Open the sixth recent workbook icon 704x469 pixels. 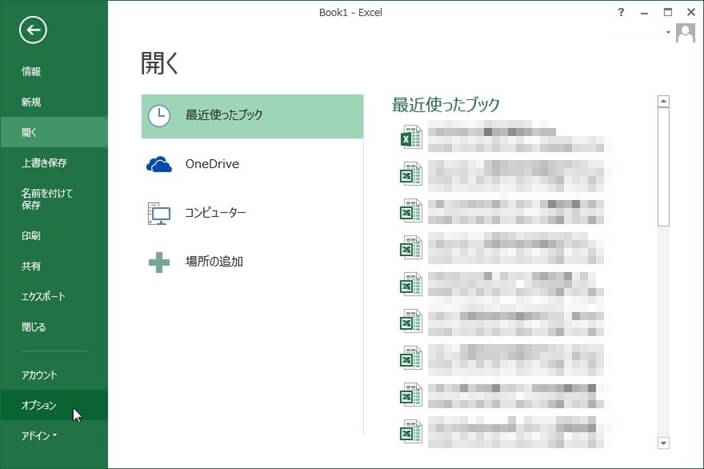point(411,321)
